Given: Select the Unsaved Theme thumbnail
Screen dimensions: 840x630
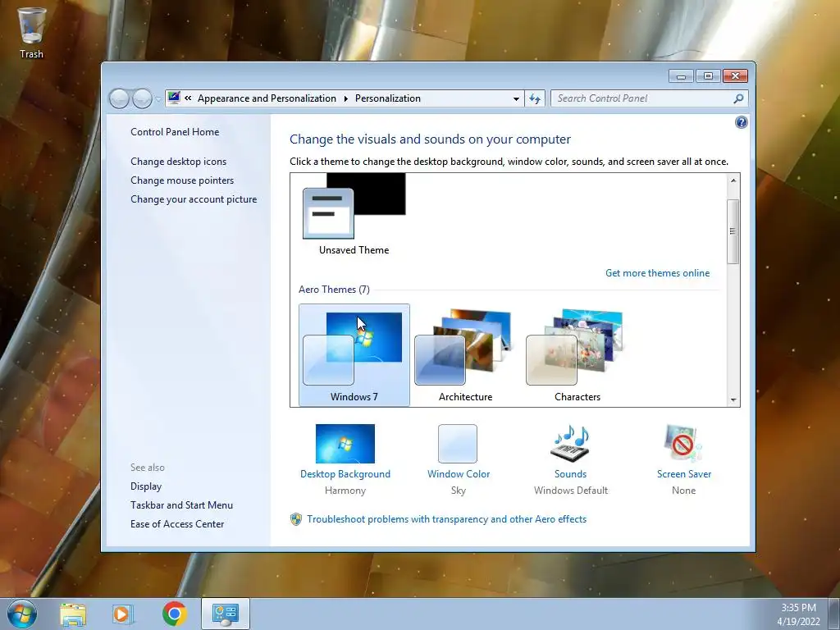Looking at the screenshot, I should [354, 214].
